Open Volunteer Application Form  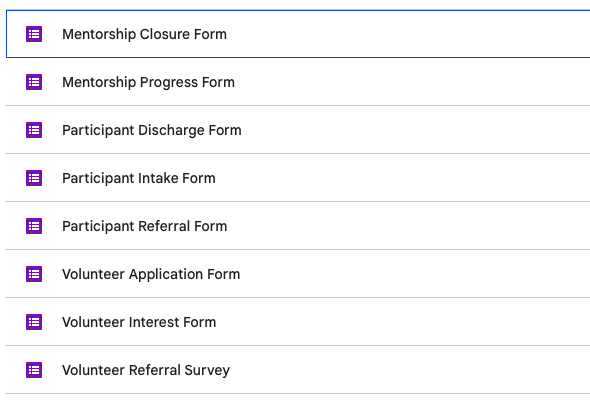(151, 274)
